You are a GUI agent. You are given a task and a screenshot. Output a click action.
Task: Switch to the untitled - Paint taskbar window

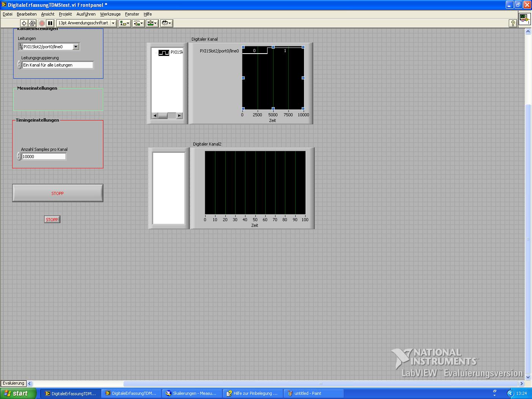(313, 393)
